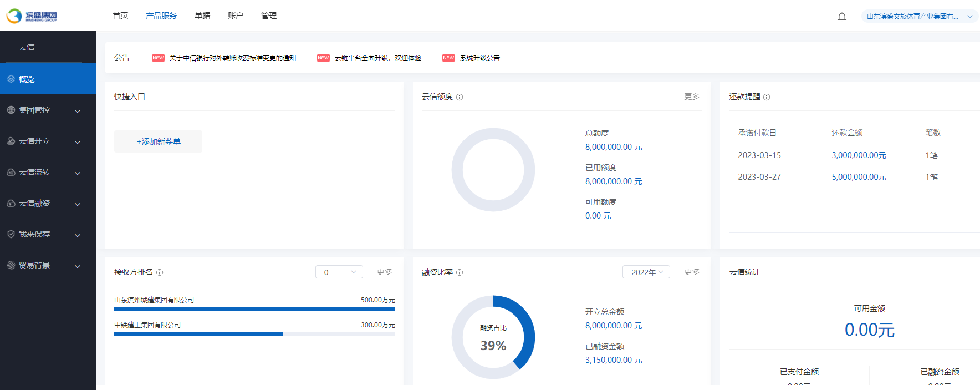
Task: Switch to 产品服务 top menu
Action: (x=161, y=16)
